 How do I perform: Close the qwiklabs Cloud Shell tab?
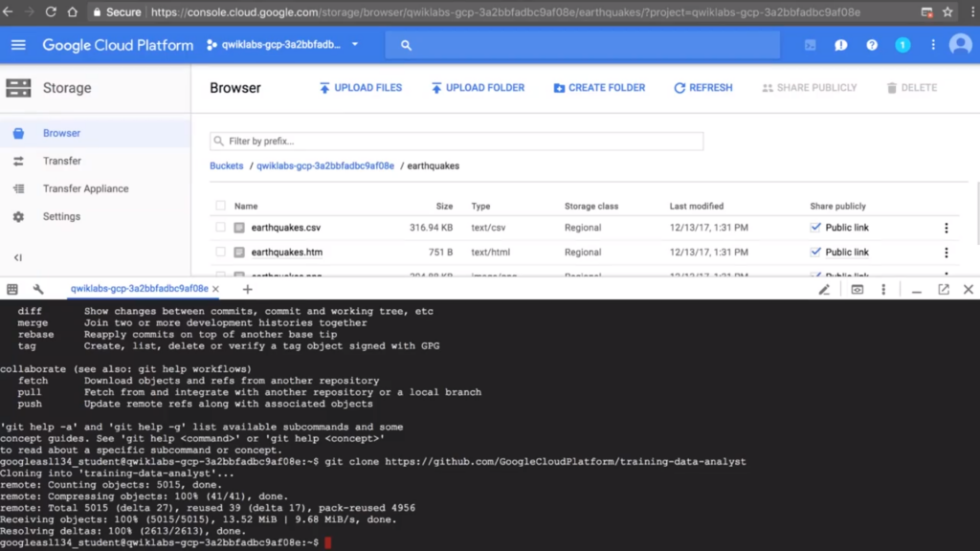(x=215, y=289)
